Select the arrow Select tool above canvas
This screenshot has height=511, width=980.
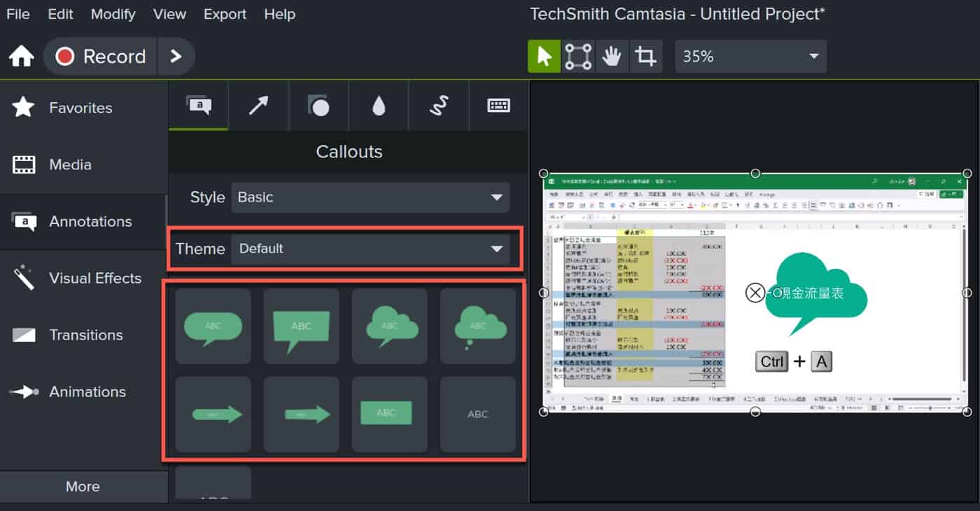(544, 56)
